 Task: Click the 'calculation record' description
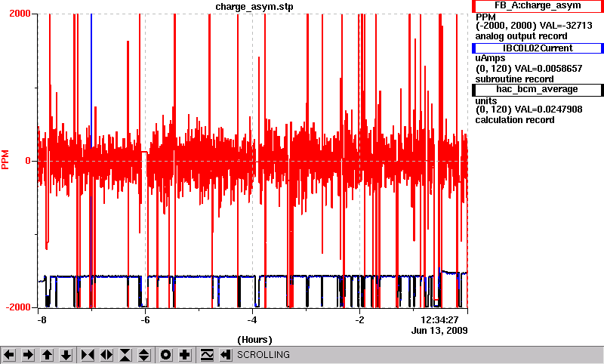515,120
